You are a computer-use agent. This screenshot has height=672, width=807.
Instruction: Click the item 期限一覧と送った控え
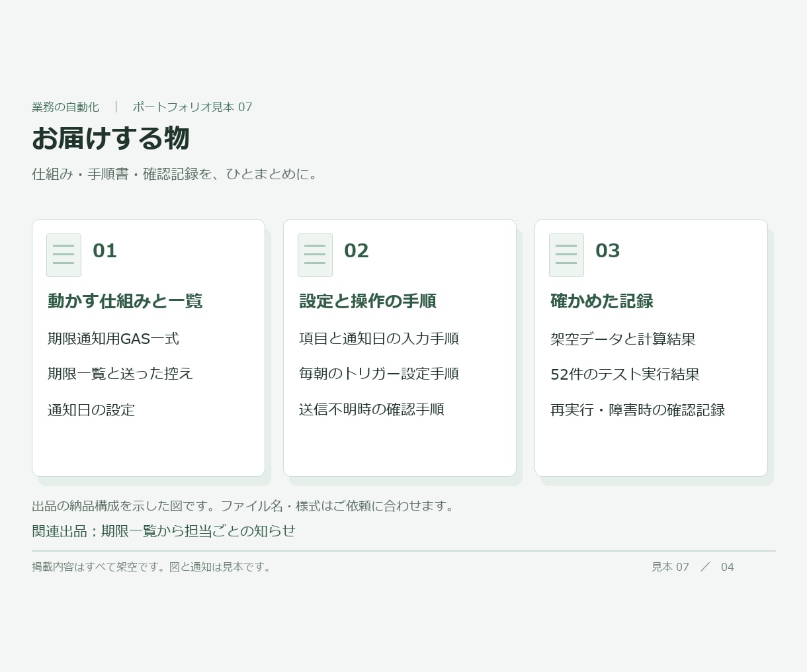tap(120, 374)
